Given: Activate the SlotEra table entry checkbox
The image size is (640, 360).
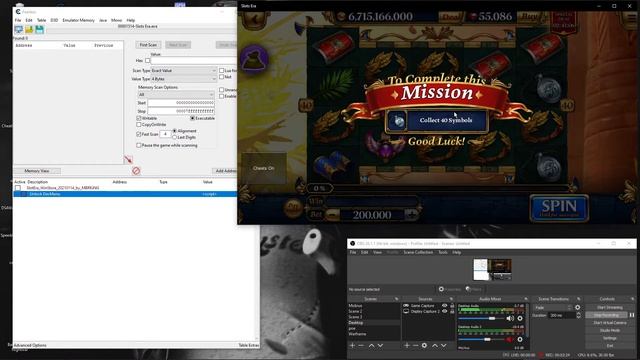Looking at the screenshot, I should (x=18, y=188).
